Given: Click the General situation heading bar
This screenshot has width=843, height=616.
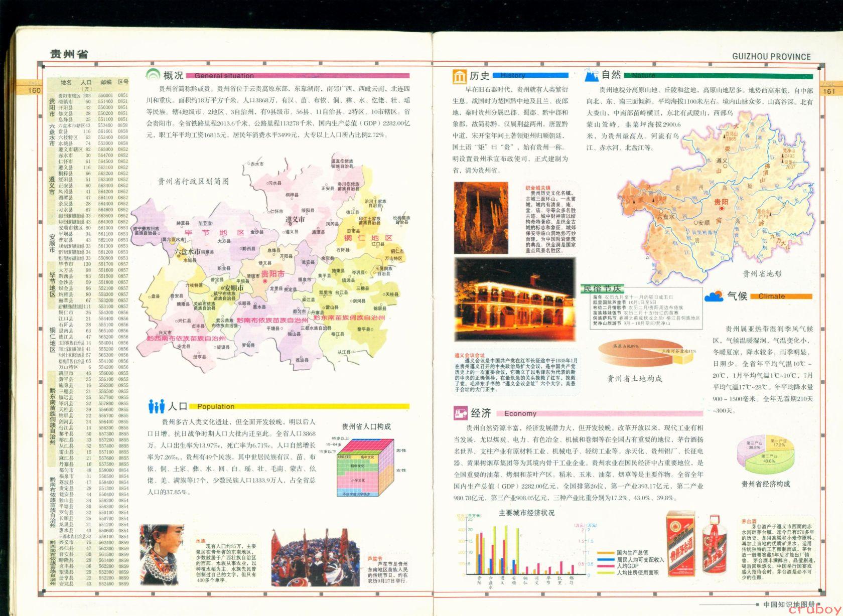Looking at the screenshot, I should [298, 76].
